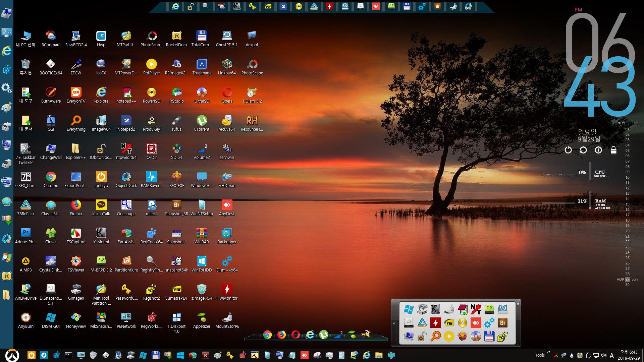
Task: Click the lock icon on clock widget
Action: tap(613, 150)
